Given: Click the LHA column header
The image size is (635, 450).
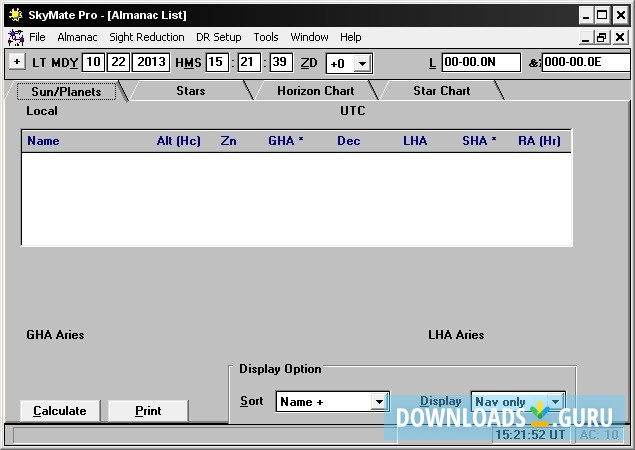Looking at the screenshot, I should coord(415,141).
